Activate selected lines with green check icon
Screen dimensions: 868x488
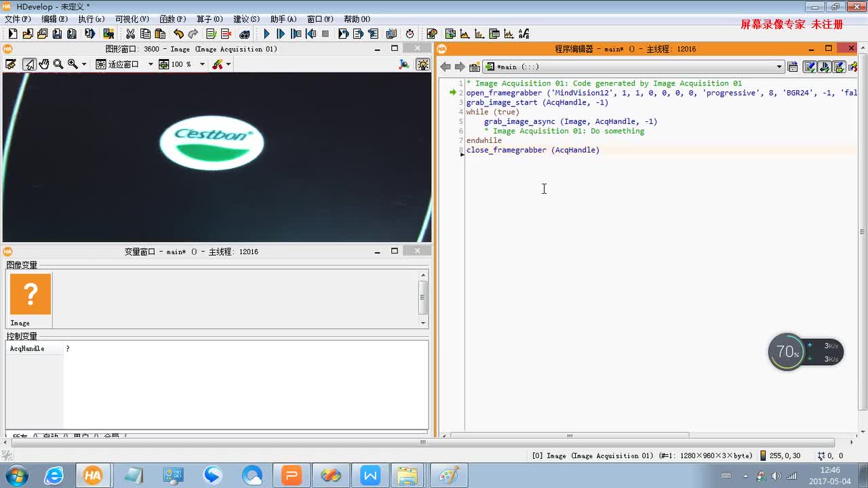(x=211, y=34)
